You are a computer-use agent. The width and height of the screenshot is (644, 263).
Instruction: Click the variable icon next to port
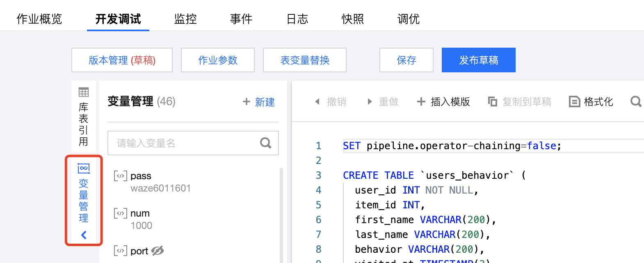pos(121,251)
